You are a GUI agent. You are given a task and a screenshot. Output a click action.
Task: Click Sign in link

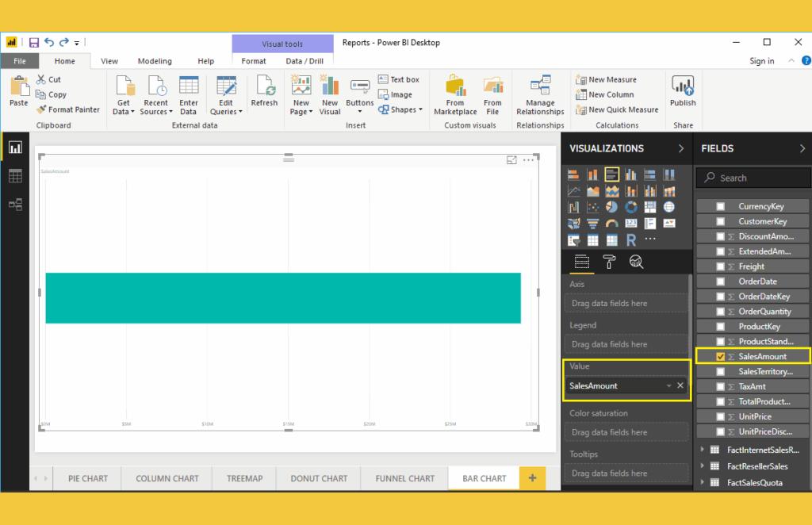click(762, 61)
